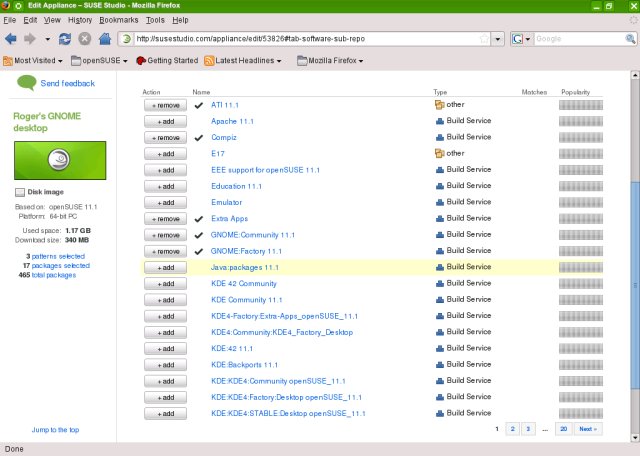This screenshot has width=640, height=456.
Task: Click the Send feedback speech bubble icon
Action: tap(26, 84)
